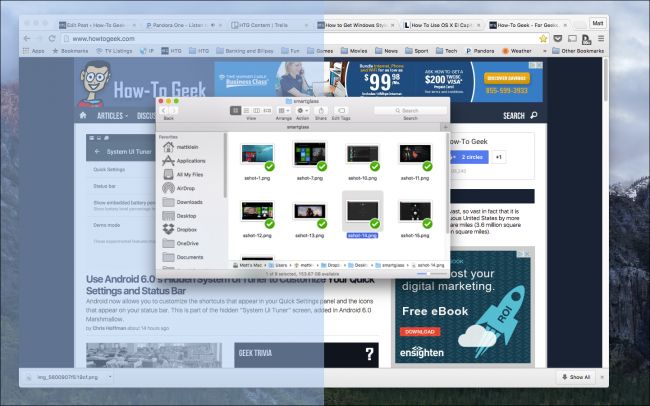Reload the page in Chrome
650x406 pixels.
52,39
